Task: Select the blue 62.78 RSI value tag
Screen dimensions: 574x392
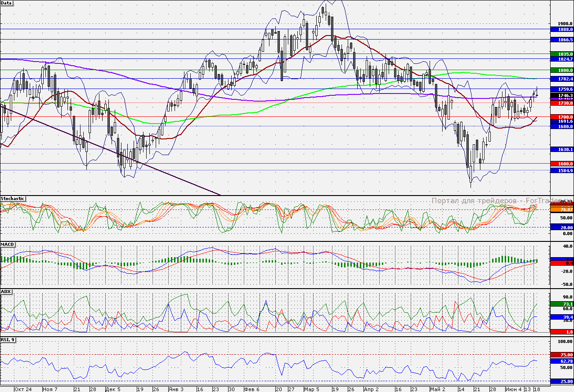Action: coord(562,361)
